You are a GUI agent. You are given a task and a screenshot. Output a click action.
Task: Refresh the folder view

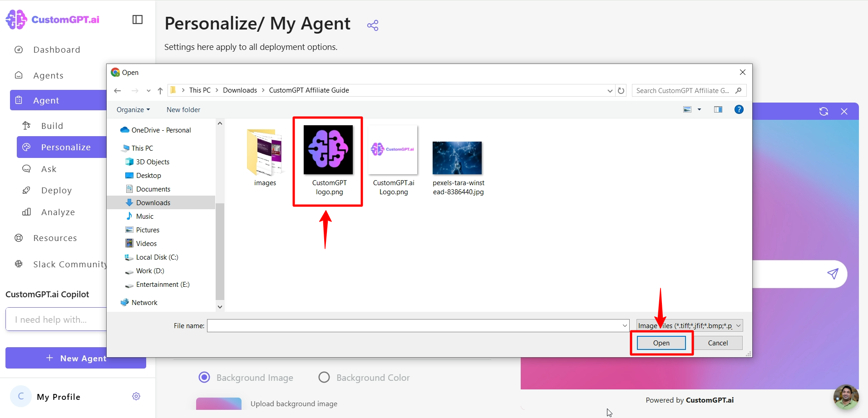[x=621, y=91]
